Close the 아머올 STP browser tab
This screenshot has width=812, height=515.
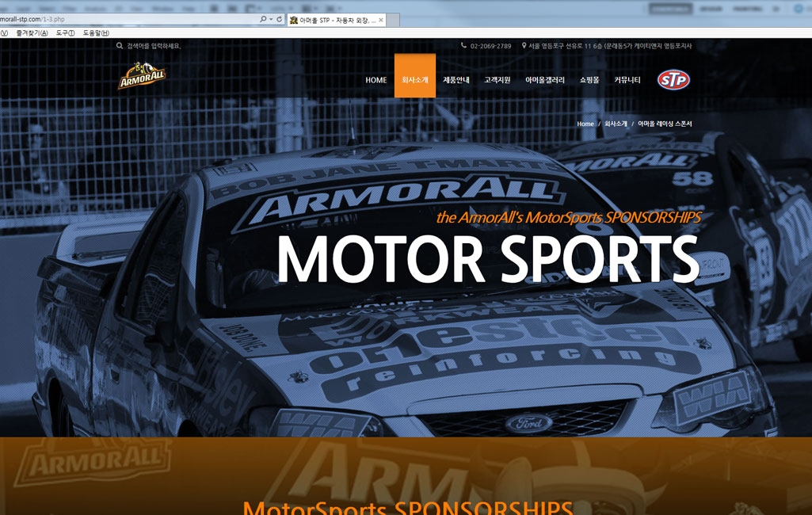pyautogui.click(x=381, y=21)
